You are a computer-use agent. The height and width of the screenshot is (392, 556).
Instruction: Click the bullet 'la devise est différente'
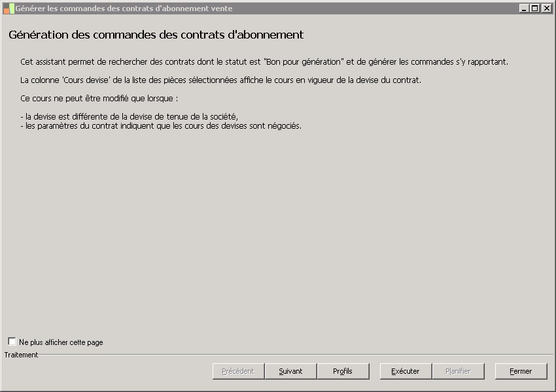tap(129, 117)
